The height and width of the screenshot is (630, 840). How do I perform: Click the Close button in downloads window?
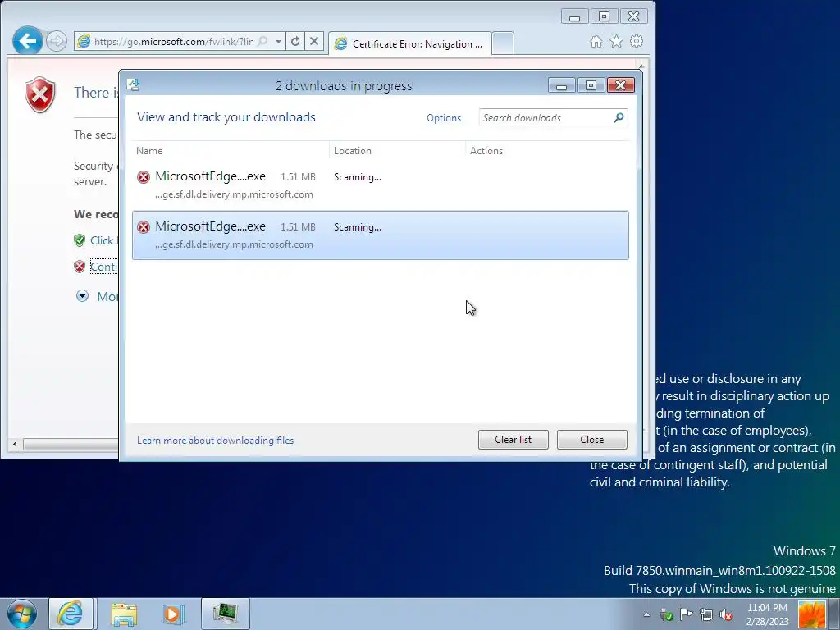592,440
